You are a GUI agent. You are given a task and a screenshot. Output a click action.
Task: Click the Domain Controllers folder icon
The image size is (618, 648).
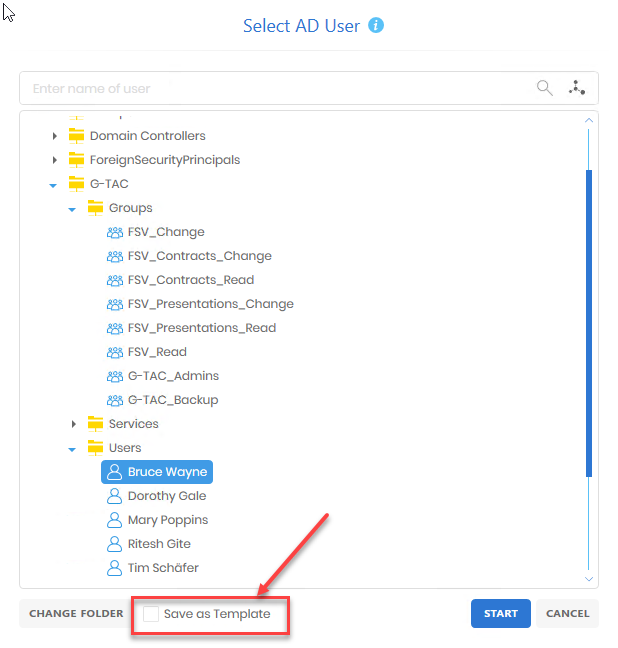pos(77,136)
